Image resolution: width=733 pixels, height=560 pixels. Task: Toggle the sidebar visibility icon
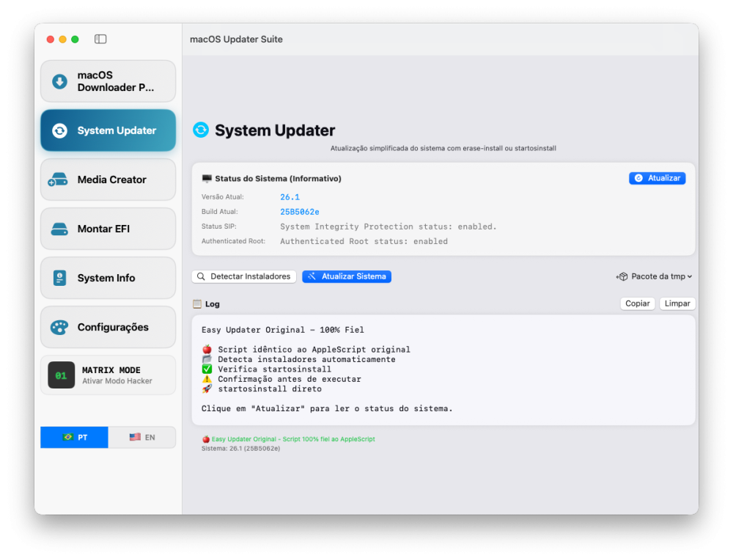tap(100, 40)
